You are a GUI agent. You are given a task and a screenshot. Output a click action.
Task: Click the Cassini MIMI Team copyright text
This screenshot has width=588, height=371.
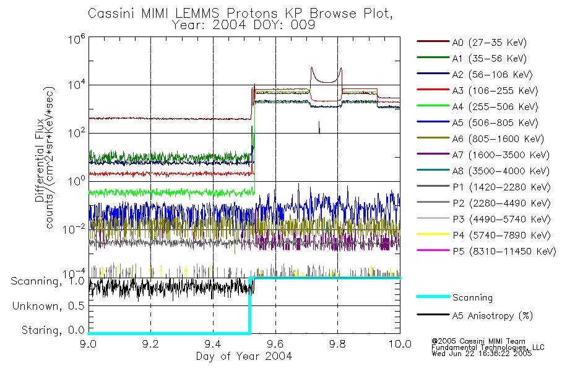point(478,341)
